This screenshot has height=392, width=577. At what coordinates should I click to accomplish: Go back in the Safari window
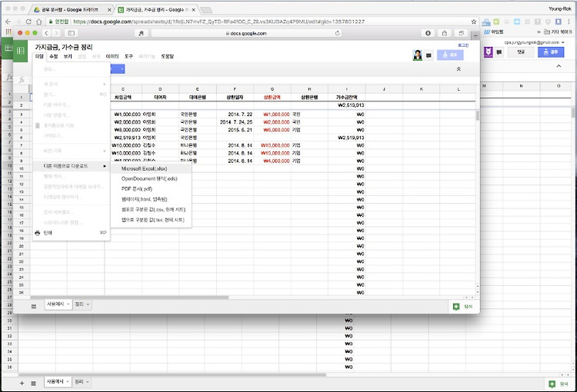(x=46, y=33)
